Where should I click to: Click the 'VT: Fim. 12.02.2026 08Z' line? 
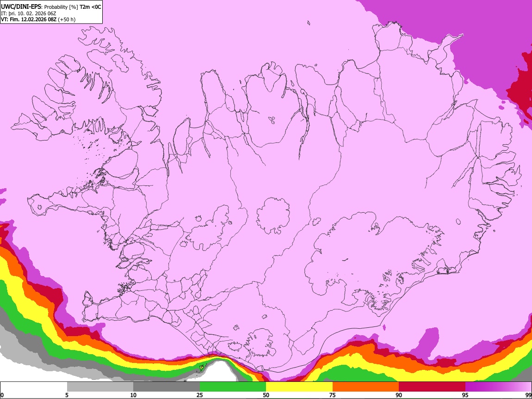(29, 19)
